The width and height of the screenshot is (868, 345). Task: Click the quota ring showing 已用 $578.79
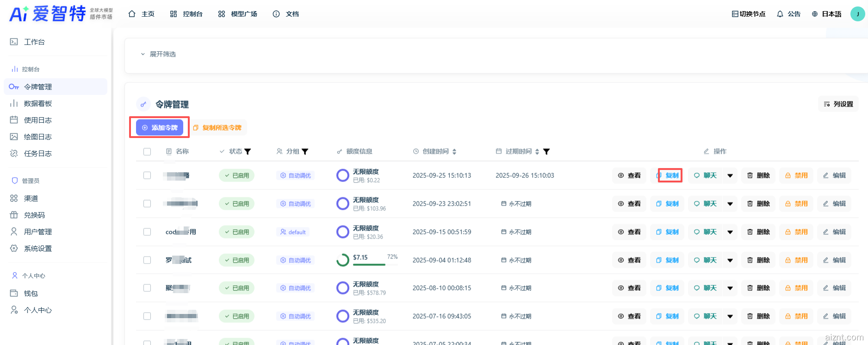point(343,288)
